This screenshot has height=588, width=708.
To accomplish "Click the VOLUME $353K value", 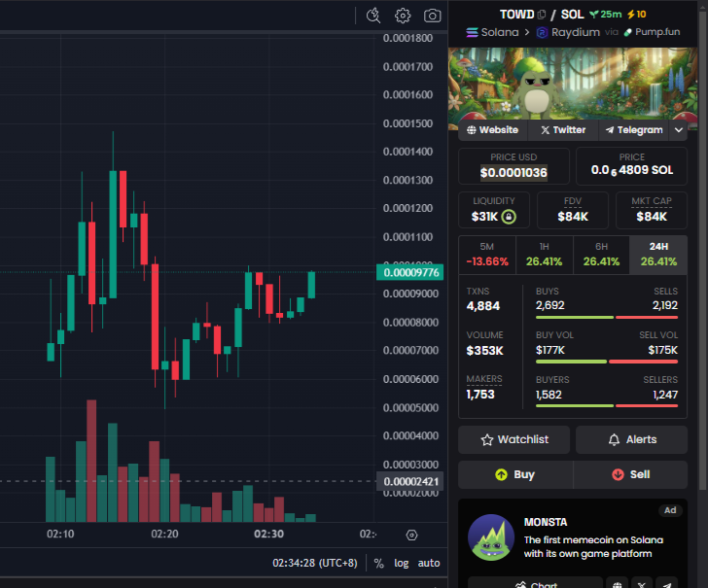I will click(484, 351).
